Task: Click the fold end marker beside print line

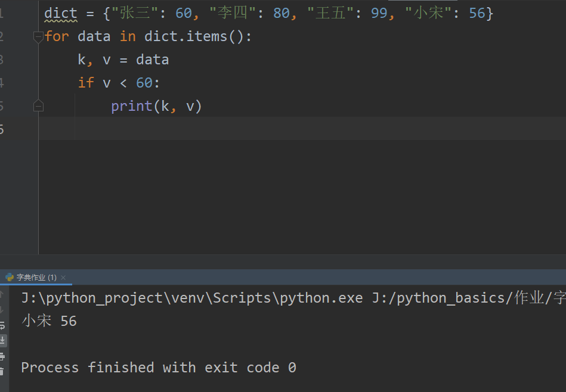Action: tap(38, 106)
